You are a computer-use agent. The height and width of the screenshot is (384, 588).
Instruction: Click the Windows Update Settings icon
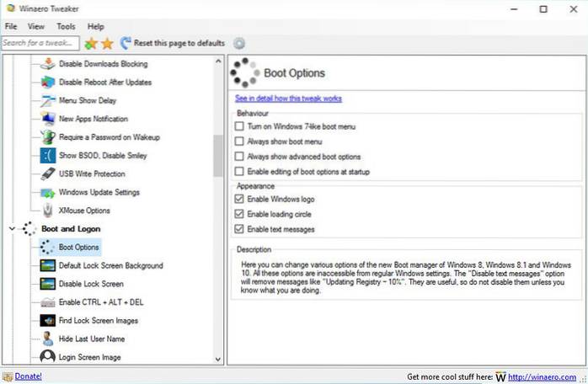[x=47, y=192]
